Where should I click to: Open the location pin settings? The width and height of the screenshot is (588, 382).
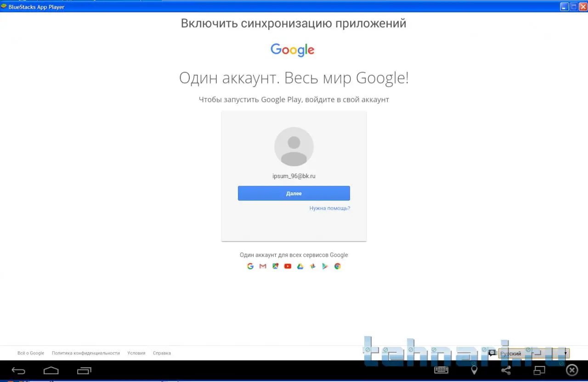pyautogui.click(x=474, y=370)
